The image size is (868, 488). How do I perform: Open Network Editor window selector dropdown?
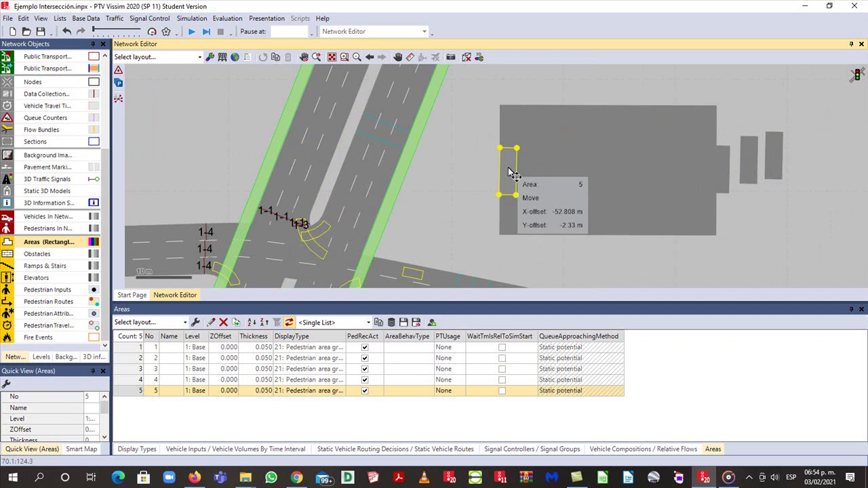pyautogui.click(x=425, y=31)
